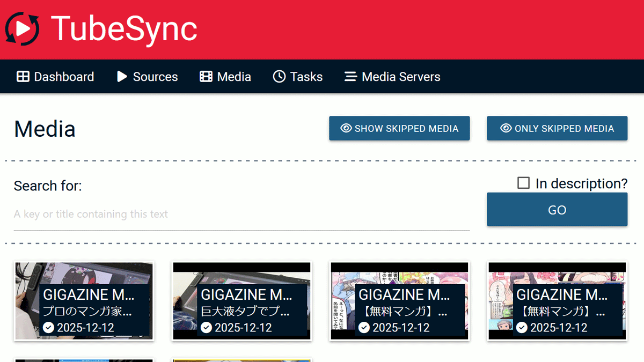
Task: Click the Media film strip icon
Action: tap(206, 77)
